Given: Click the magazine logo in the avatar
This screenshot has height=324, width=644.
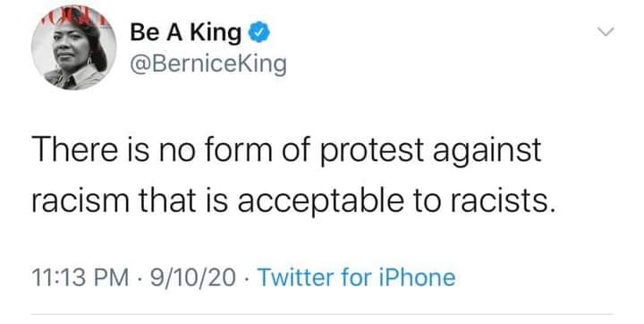Looking at the screenshot, I should [x=74, y=15].
